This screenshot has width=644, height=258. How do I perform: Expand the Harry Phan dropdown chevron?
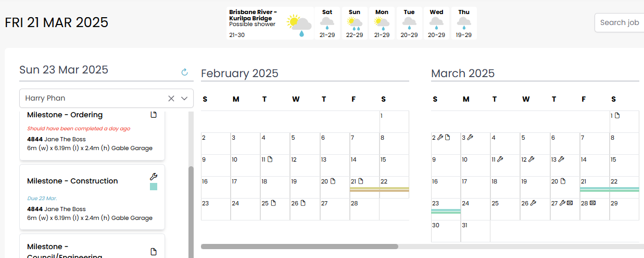pyautogui.click(x=184, y=99)
